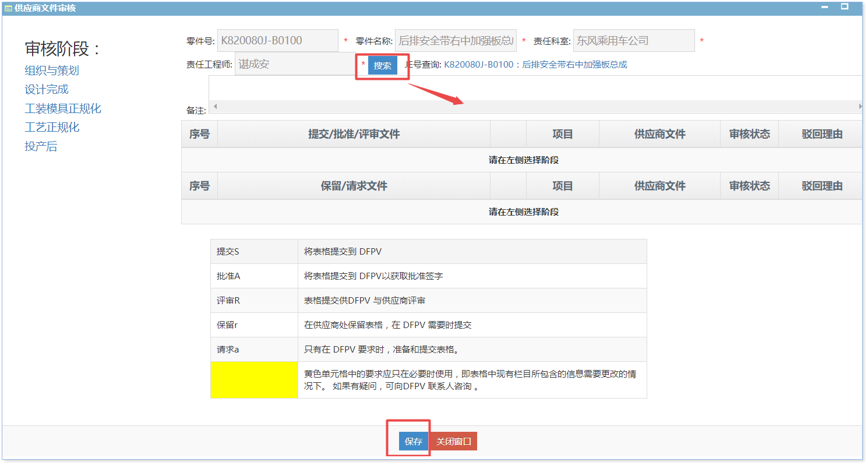Click the right arrow of 备注 scrollbar
Image resolution: width=868 pixels, height=465 pixels.
[x=860, y=107]
